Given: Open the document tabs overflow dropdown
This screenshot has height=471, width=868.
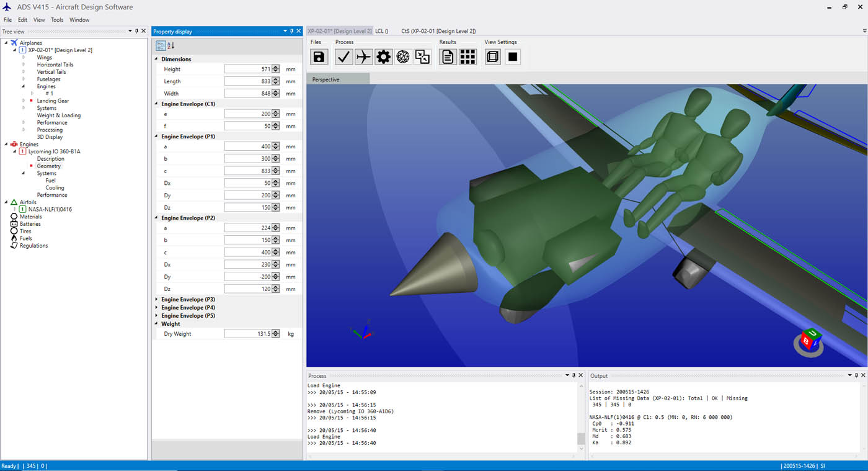Looking at the screenshot, I should click(864, 31).
